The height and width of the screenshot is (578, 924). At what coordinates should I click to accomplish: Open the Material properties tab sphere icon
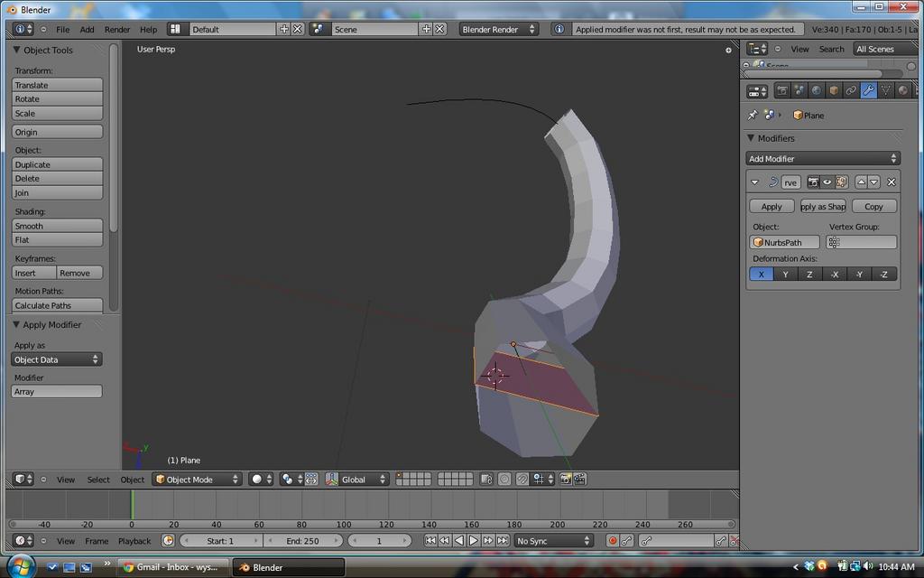(902, 91)
